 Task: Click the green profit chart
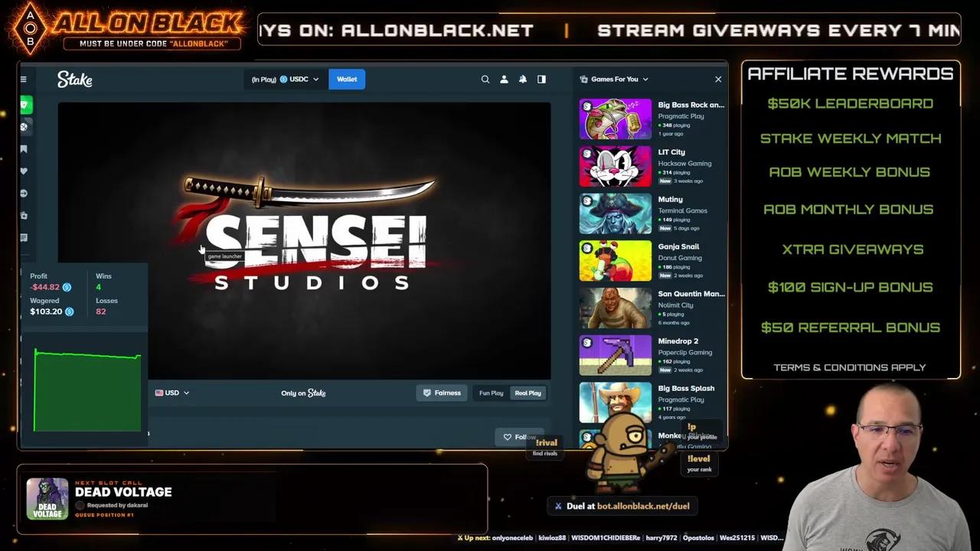click(87, 390)
